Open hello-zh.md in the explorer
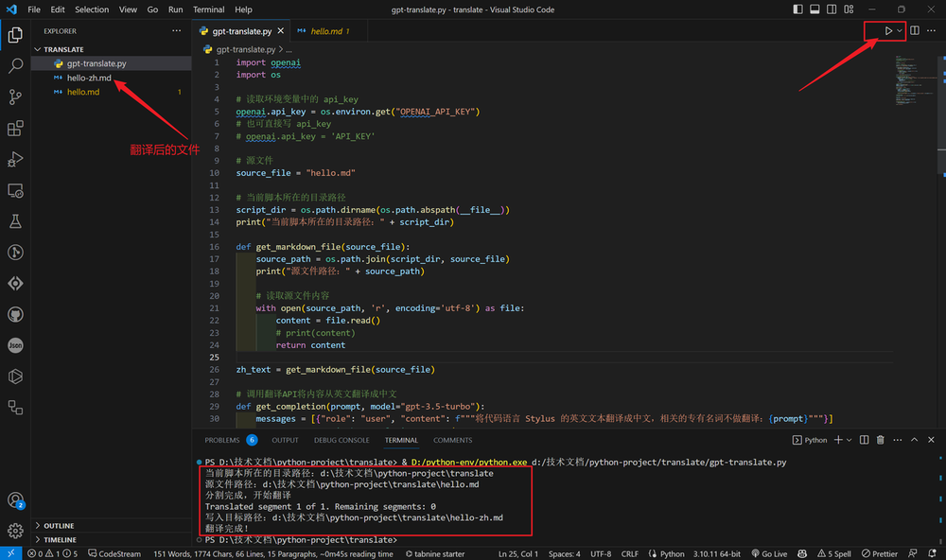Screen dimensions: 946x560 coord(89,78)
